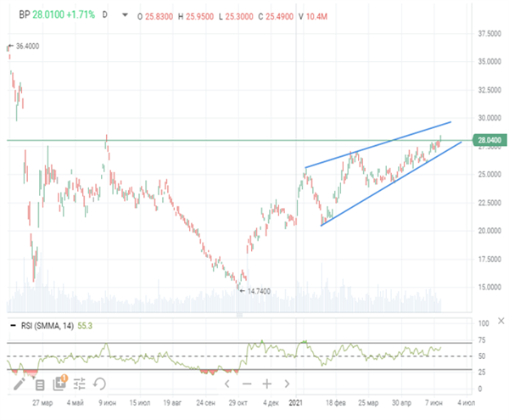
Task: Select the pencil drawing tool
Action: click(20, 384)
